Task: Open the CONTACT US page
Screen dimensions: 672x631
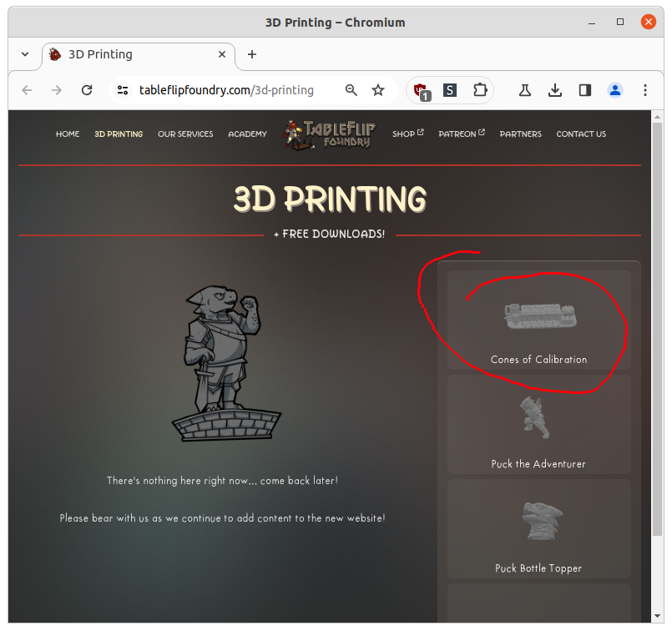Action: 581,134
